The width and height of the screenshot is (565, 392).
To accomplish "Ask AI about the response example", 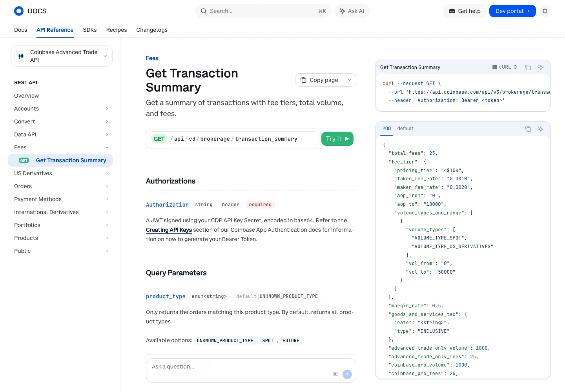I will (x=541, y=129).
